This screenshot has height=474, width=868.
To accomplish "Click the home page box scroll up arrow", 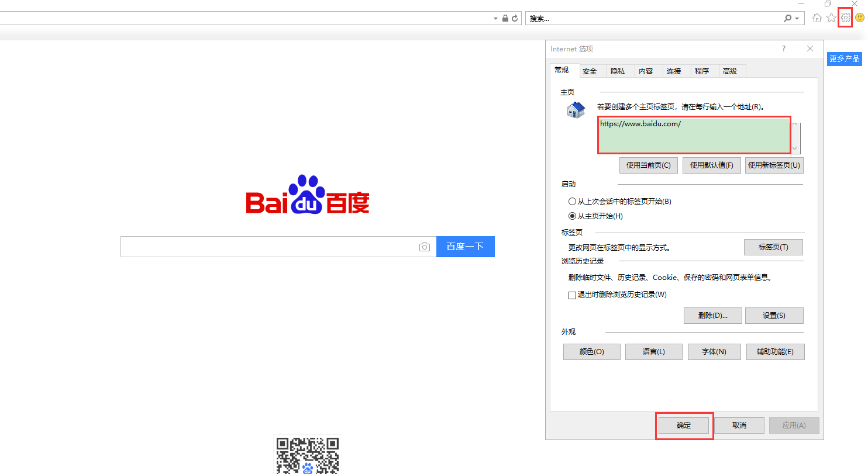I will click(795, 124).
